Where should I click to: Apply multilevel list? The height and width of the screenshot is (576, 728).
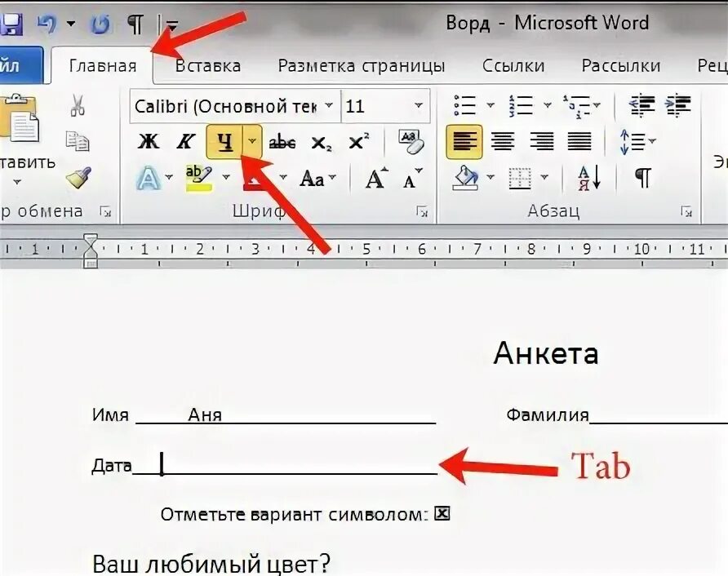click(x=576, y=106)
